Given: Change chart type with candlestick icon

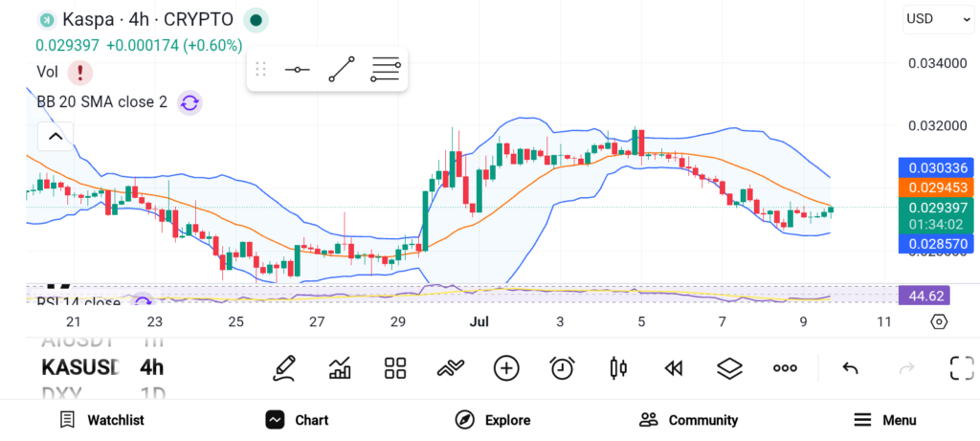Looking at the screenshot, I should click(x=618, y=368).
